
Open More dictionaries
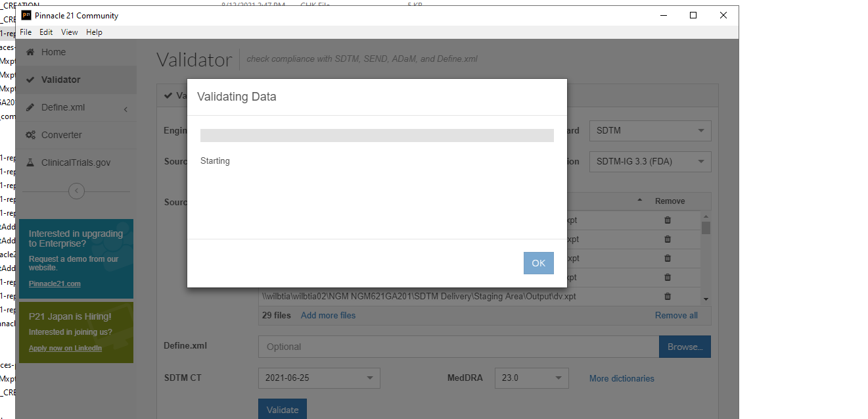tap(622, 378)
